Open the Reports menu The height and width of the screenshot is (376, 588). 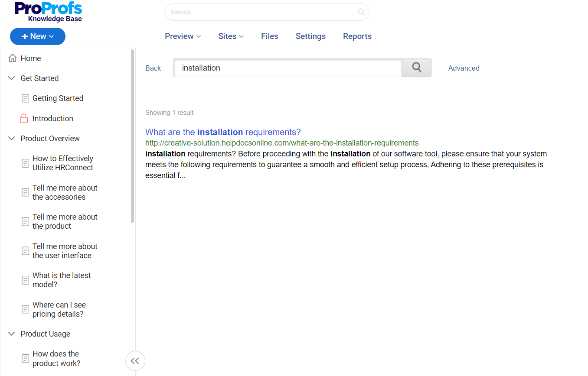tap(357, 36)
